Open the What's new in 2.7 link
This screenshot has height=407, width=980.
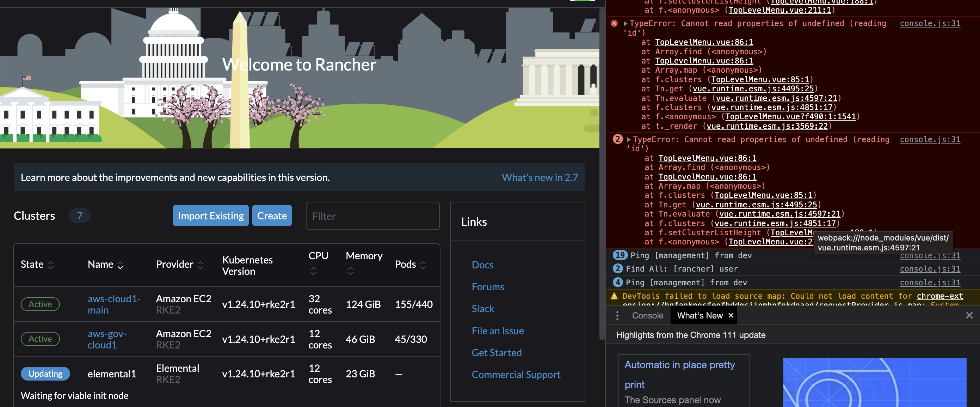pyautogui.click(x=540, y=177)
